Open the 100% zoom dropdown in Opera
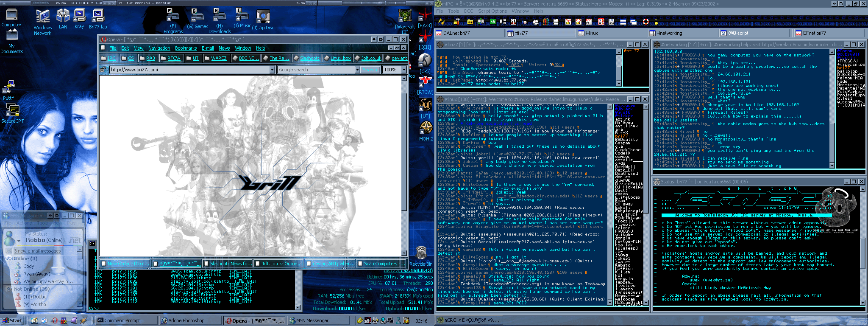868x326 pixels. (x=404, y=70)
